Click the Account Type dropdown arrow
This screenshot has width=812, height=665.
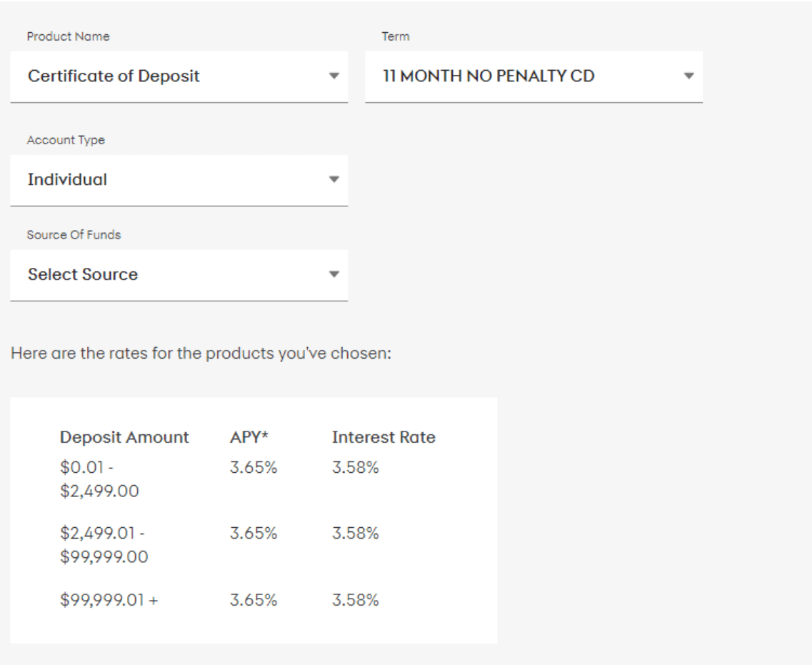333,180
